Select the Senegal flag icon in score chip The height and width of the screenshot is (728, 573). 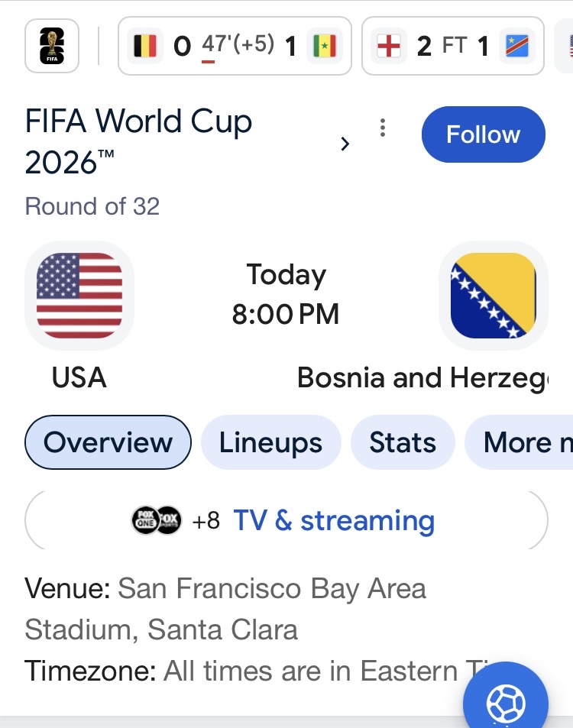click(325, 46)
